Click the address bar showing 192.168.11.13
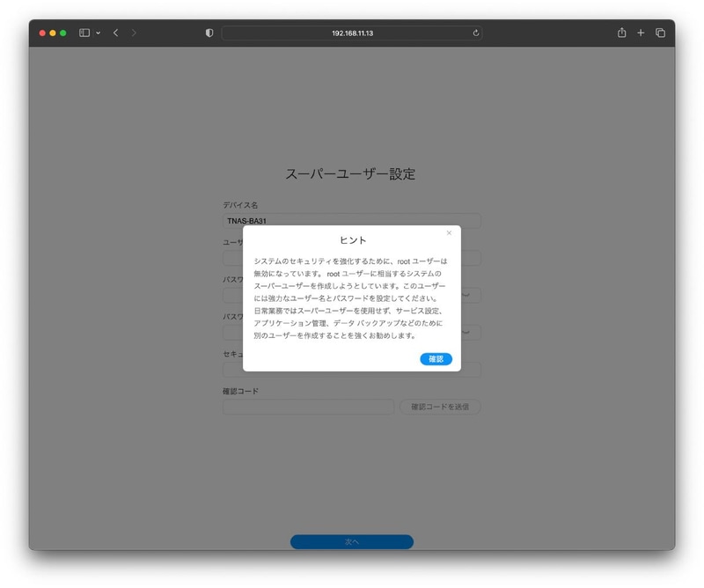 352,33
